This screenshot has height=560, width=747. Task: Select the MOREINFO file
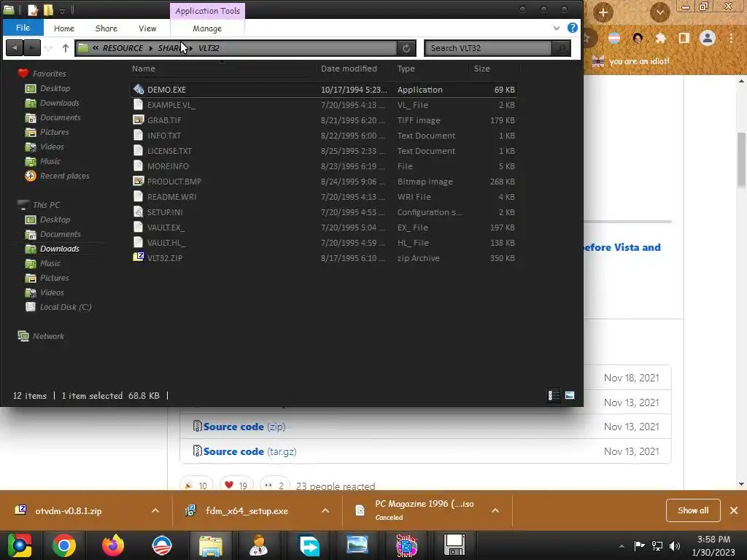[323, 166]
